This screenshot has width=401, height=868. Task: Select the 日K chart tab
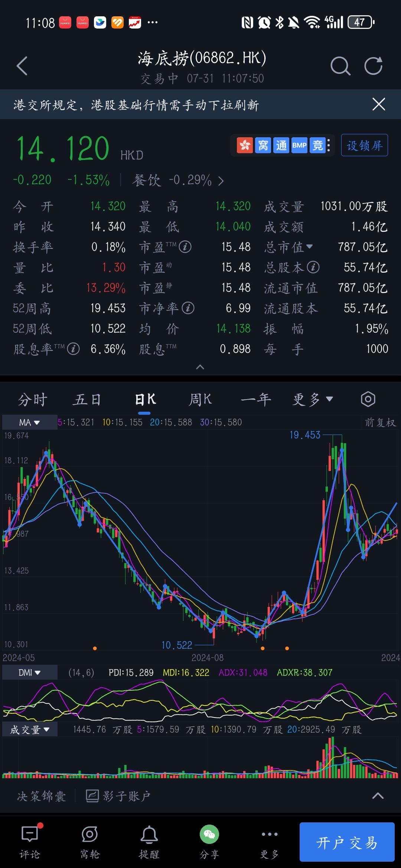(x=145, y=400)
